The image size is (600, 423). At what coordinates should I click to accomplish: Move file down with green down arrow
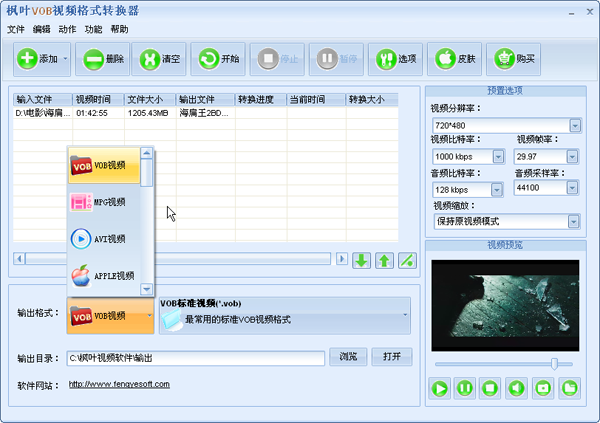click(x=362, y=260)
